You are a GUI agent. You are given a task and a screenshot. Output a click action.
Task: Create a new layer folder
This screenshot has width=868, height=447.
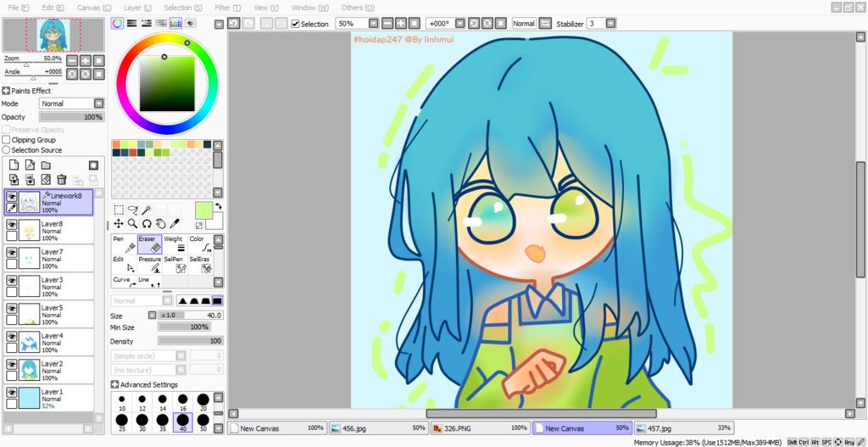pyautogui.click(x=46, y=165)
